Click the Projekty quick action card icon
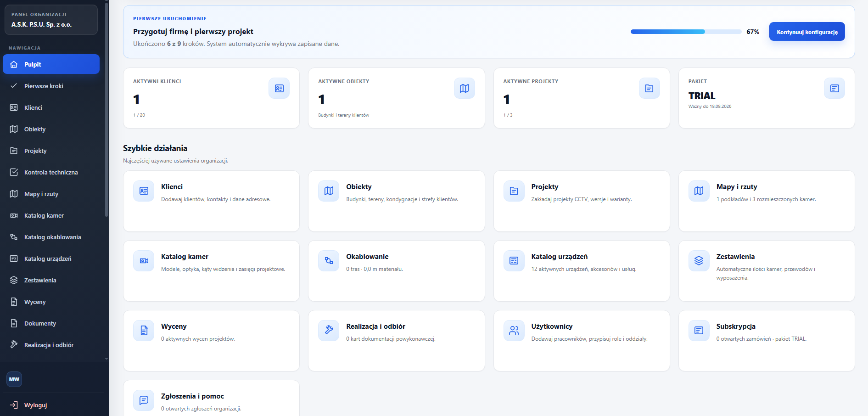Image resolution: width=868 pixels, height=416 pixels. (514, 191)
